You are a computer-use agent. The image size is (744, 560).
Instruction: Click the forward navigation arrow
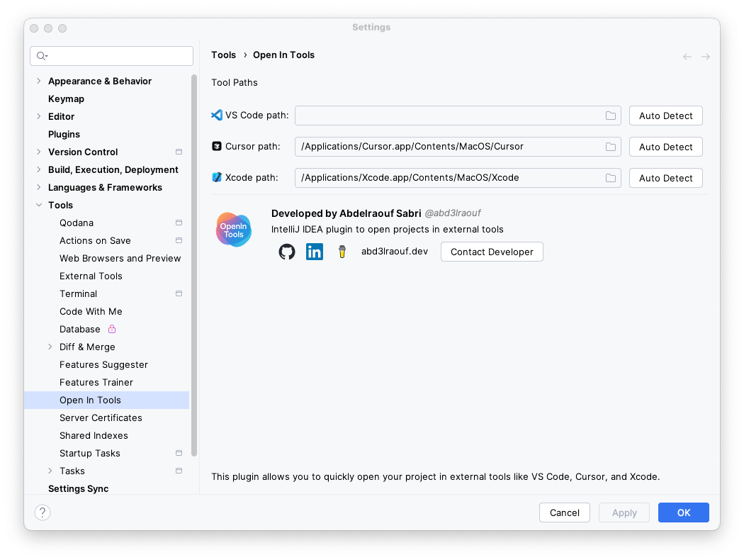coord(704,56)
